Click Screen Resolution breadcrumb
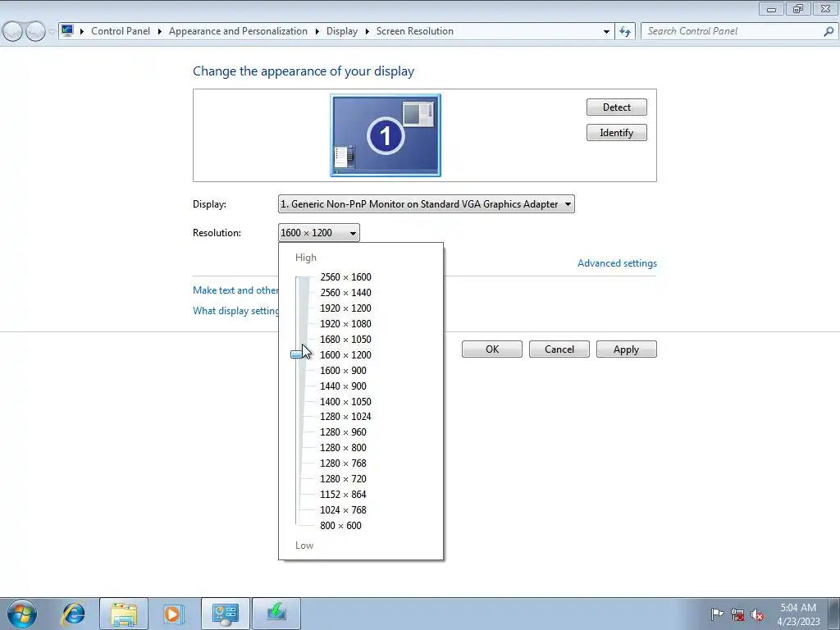 [414, 31]
